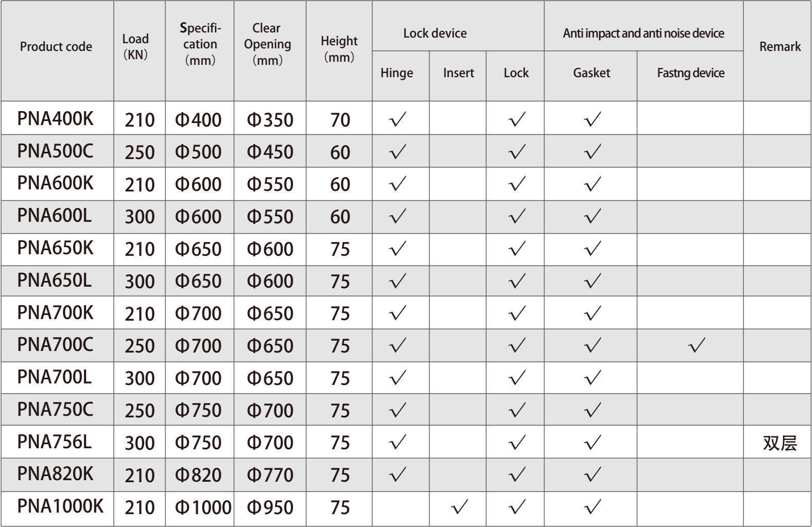
Task: Click the Hinge checkmark for PNA700L
Action: coord(398,378)
